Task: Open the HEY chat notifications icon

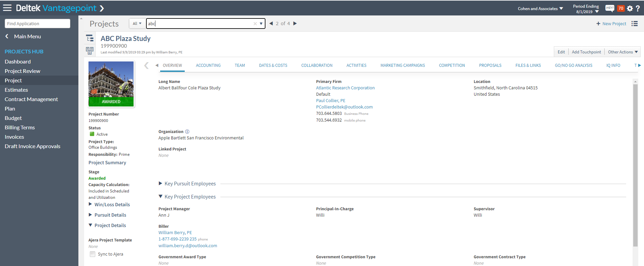Action: (x=609, y=8)
